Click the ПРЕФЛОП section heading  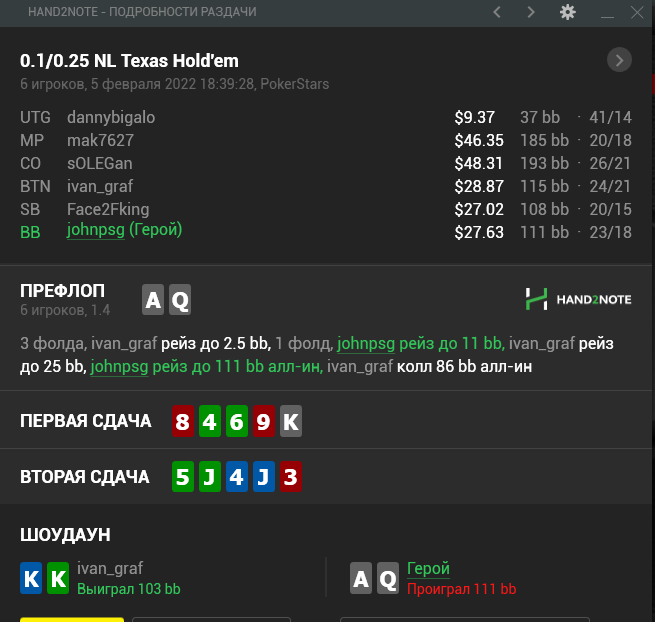pos(62,291)
